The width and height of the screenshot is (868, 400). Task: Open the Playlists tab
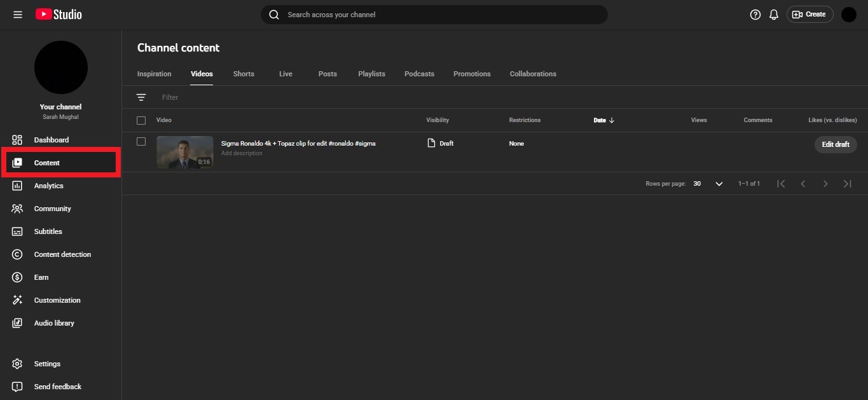click(371, 73)
